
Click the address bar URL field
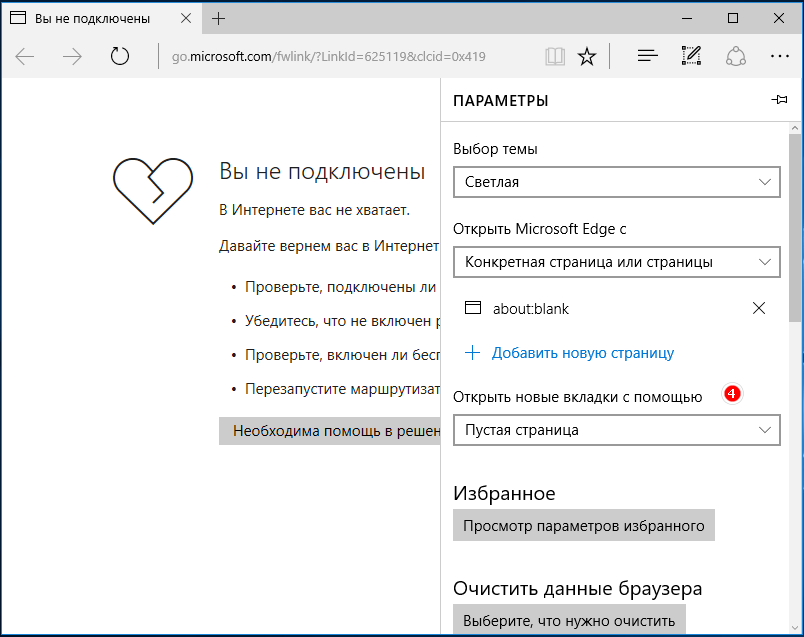(x=340, y=56)
